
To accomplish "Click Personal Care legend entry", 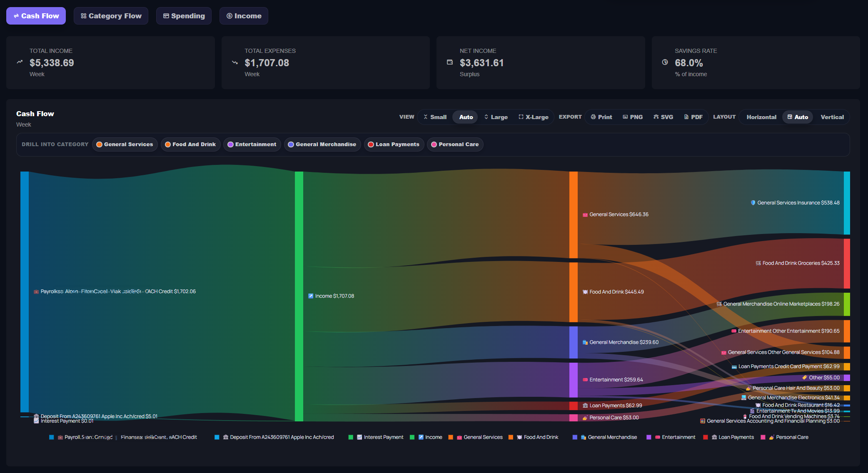I will (x=784, y=437).
